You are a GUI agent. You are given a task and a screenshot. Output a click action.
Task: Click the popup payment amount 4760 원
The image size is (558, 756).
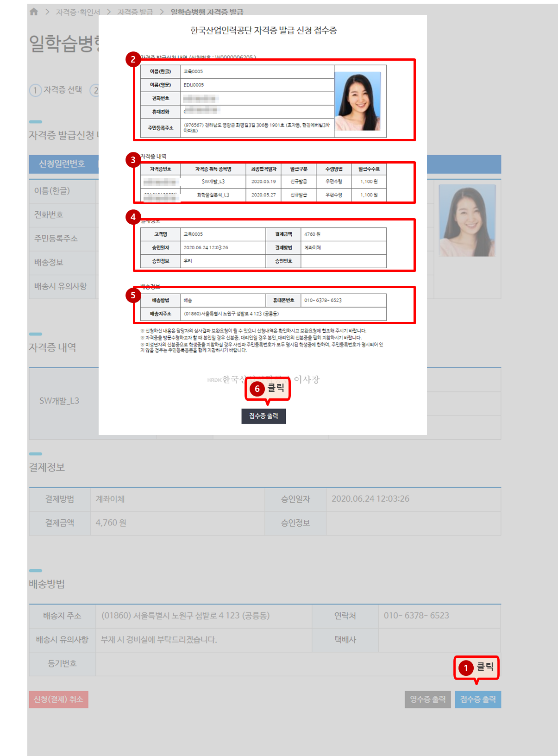click(313, 234)
